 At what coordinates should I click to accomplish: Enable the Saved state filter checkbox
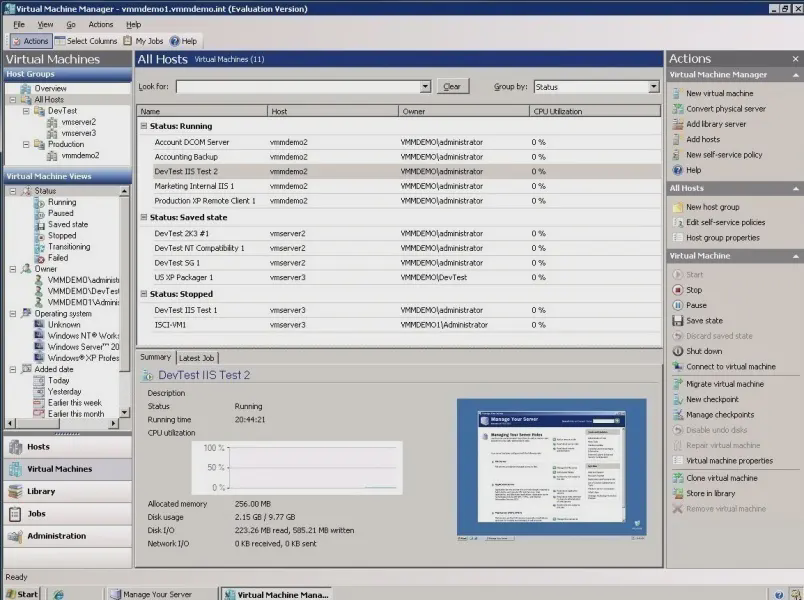(41, 224)
